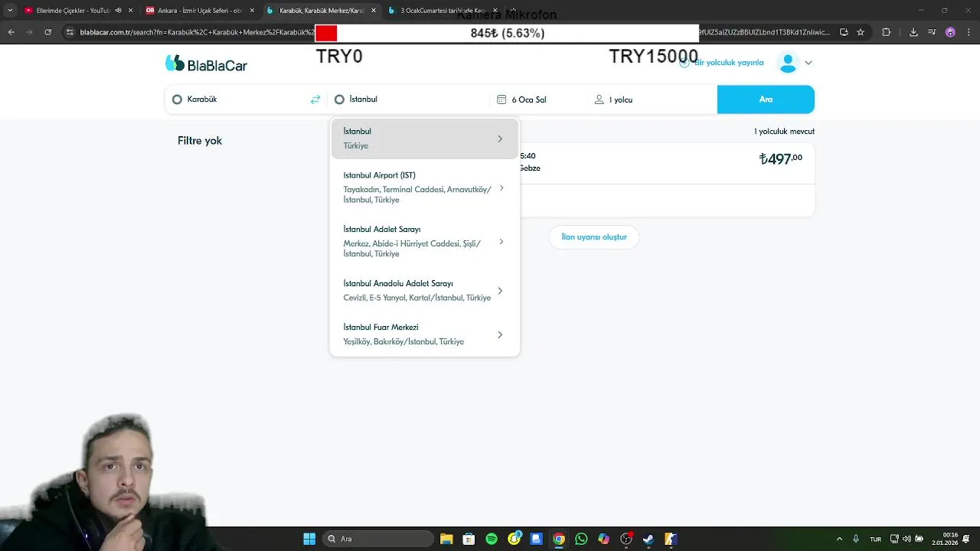Reload the page with the refresh icon
Screen dimensions: 980x551
point(47,32)
